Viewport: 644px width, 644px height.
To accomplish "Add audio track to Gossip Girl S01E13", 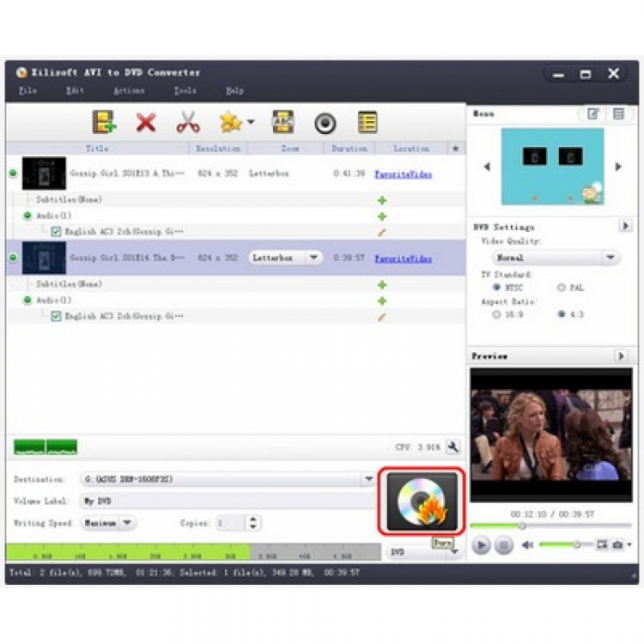I will (x=382, y=216).
